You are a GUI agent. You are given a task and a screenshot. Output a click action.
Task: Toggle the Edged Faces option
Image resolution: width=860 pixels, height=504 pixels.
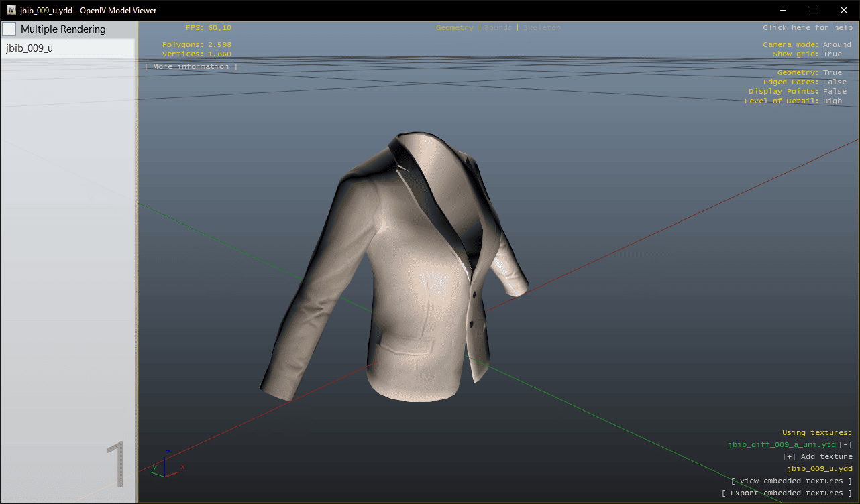click(x=835, y=82)
